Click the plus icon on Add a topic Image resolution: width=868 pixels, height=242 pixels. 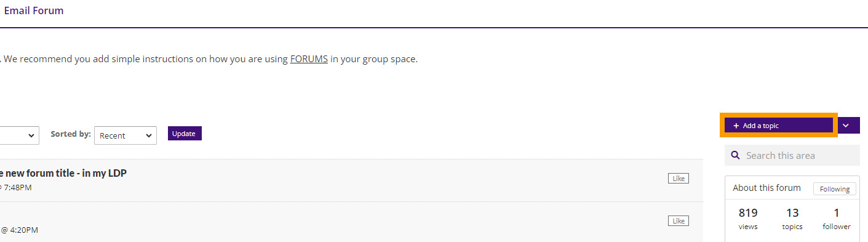pos(736,126)
